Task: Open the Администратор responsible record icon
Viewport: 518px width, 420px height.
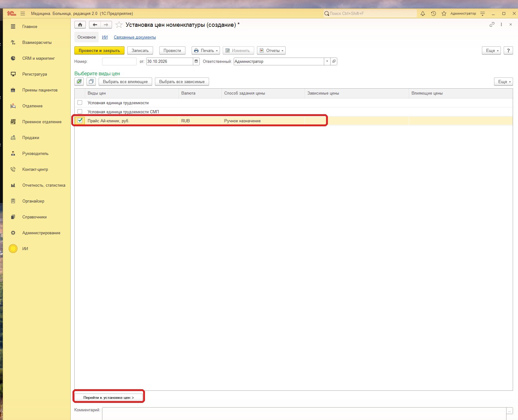Action: pos(334,61)
